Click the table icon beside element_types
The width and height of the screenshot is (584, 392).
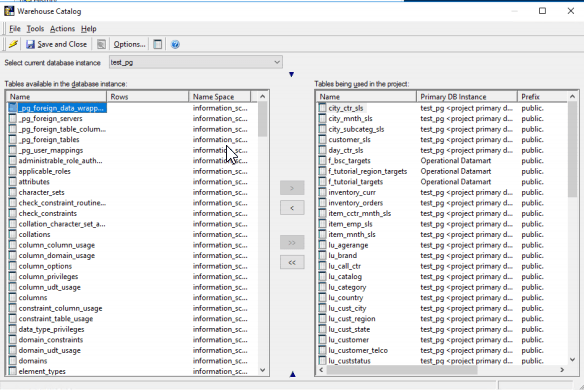pyautogui.click(x=13, y=371)
